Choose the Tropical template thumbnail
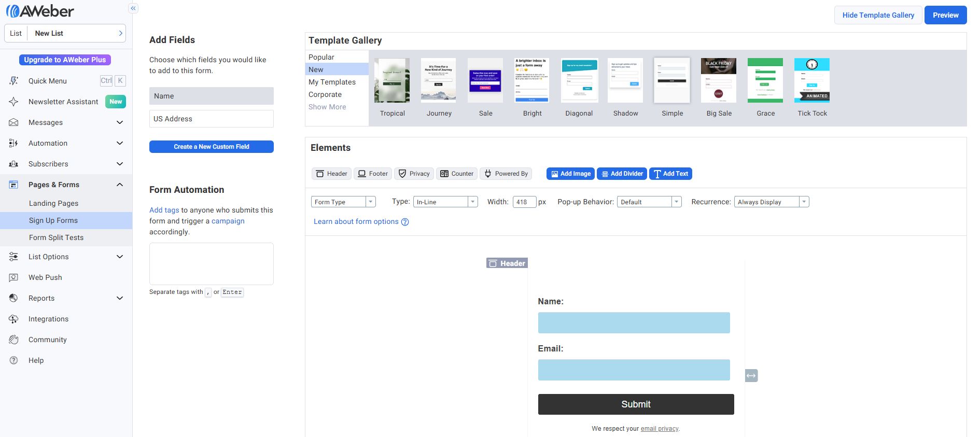Viewport: 980px width, 437px height. [392, 80]
